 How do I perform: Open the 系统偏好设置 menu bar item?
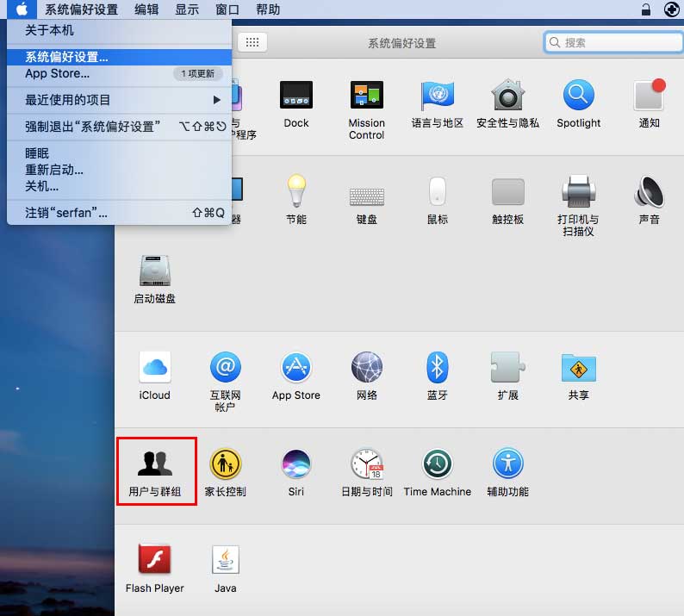(x=81, y=9)
